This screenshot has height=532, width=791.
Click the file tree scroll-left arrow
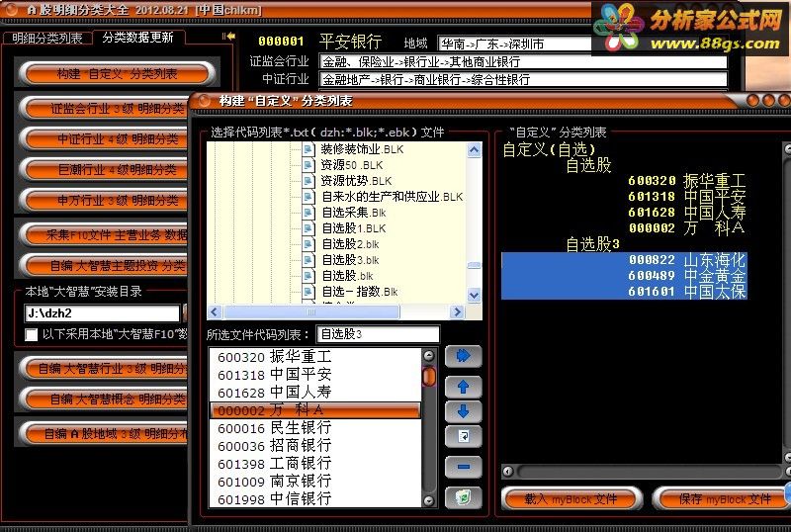pos(215,311)
